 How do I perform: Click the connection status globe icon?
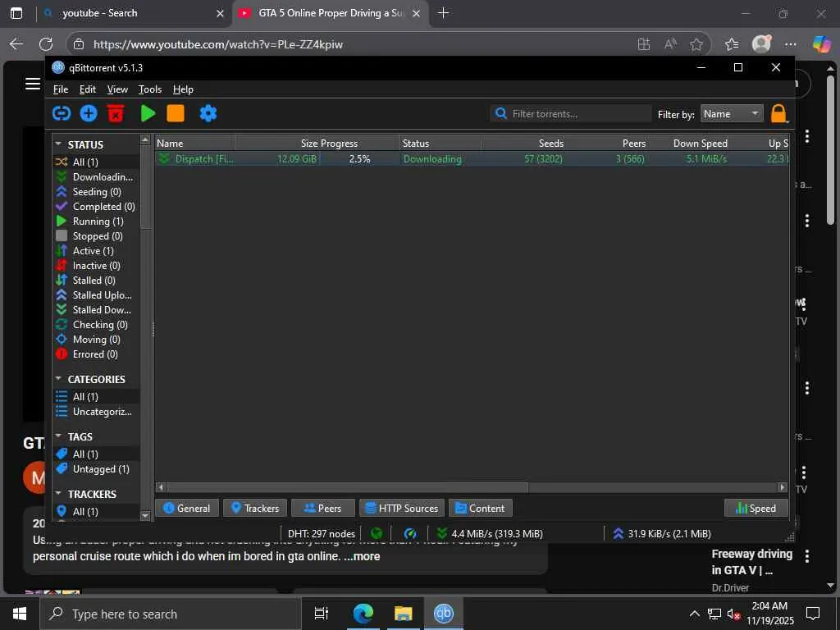377,533
